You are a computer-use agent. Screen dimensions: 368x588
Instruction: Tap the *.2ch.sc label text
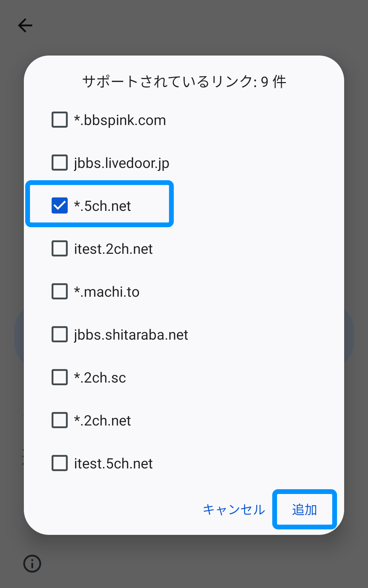(x=100, y=378)
